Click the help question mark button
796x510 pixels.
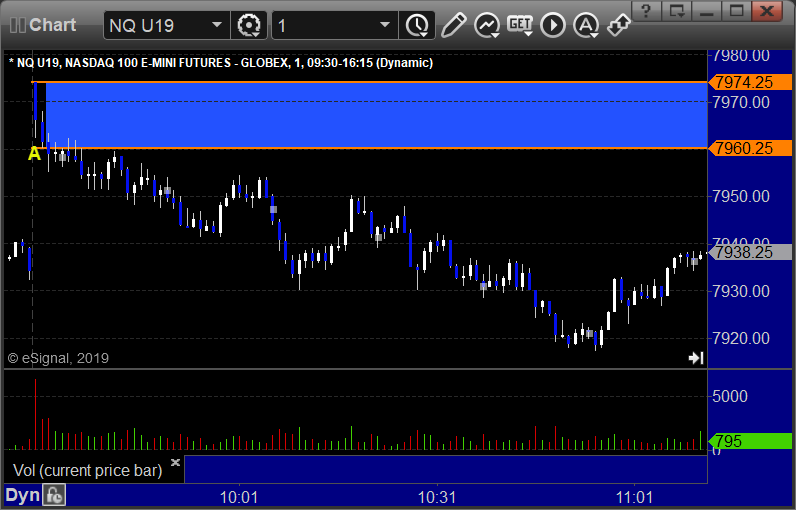[646, 11]
